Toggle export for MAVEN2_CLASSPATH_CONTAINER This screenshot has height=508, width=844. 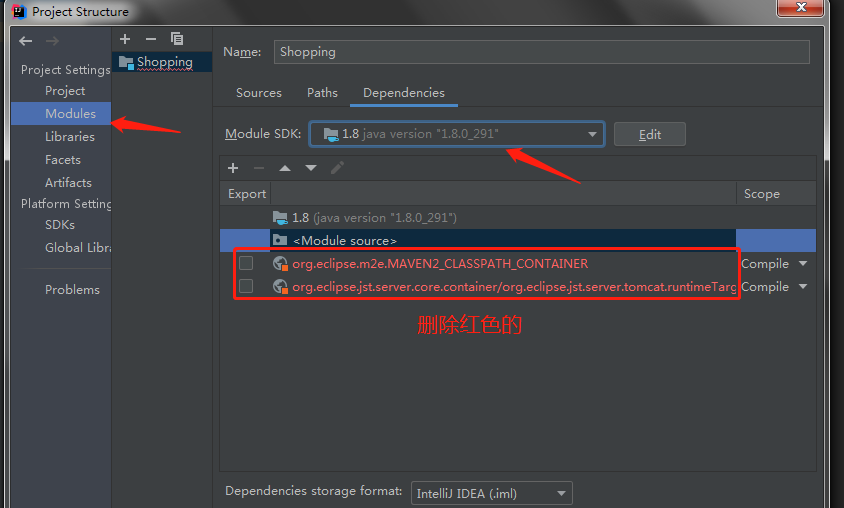pyautogui.click(x=246, y=263)
